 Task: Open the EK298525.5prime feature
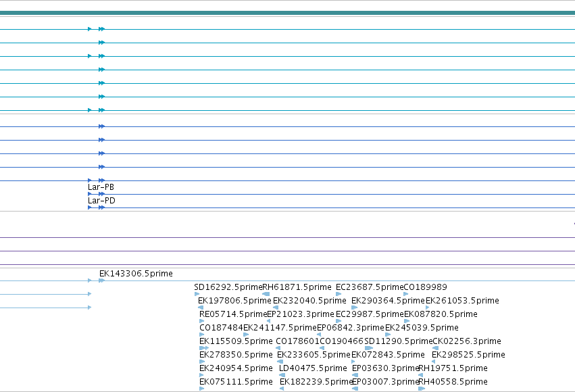click(468, 355)
